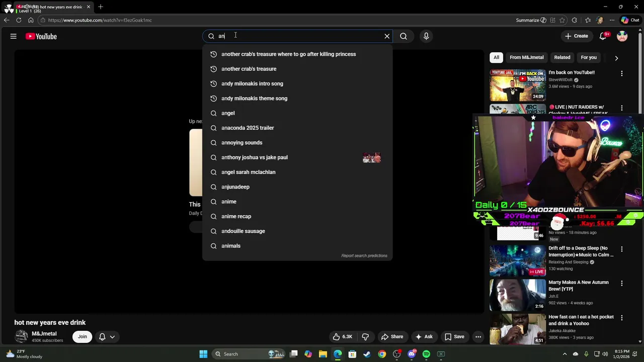Open options for Drift off to Deep Sleep
Viewport: 644px width, 362px height.
pos(621,249)
